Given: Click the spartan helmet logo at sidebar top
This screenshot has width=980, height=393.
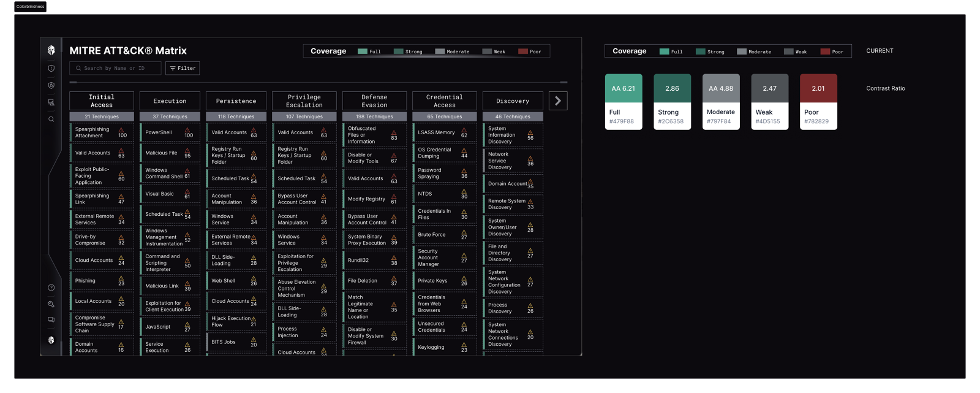Looking at the screenshot, I should coord(51,50).
